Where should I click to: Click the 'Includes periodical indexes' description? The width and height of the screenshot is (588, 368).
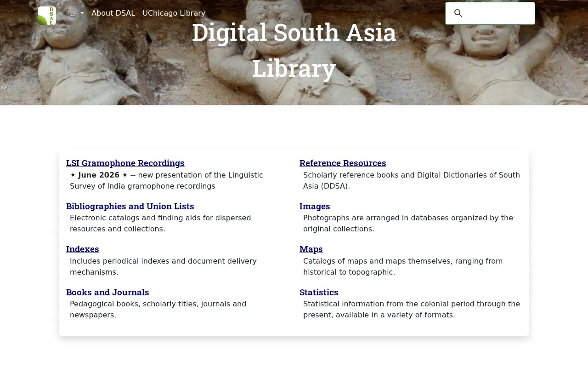point(163,267)
